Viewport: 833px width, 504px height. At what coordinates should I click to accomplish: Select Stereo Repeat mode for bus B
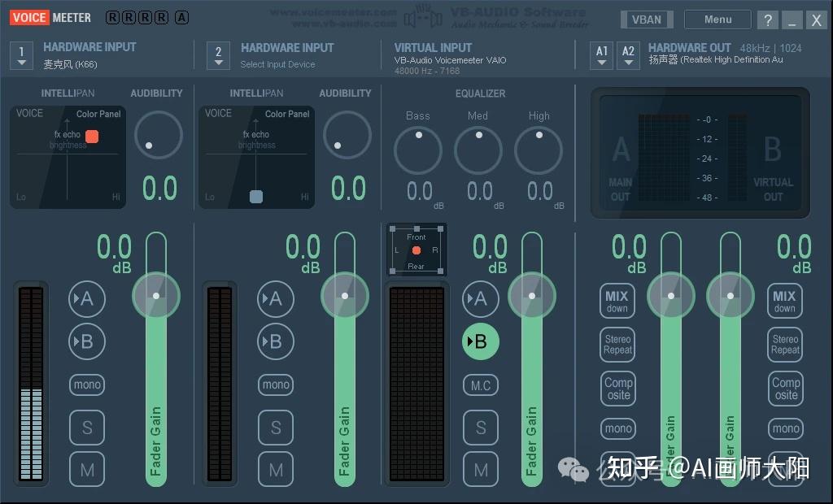coord(785,345)
